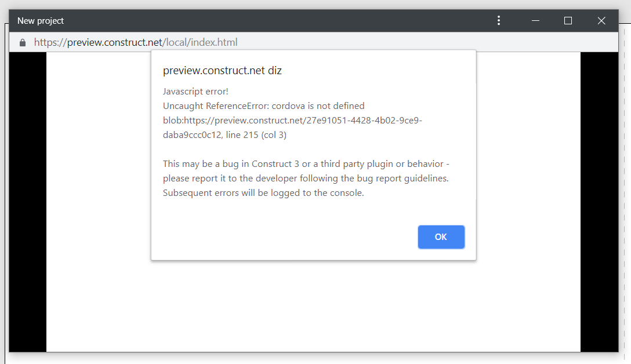Minimize the New project preview window
Image resolution: width=631 pixels, height=364 pixels.
[x=535, y=20]
